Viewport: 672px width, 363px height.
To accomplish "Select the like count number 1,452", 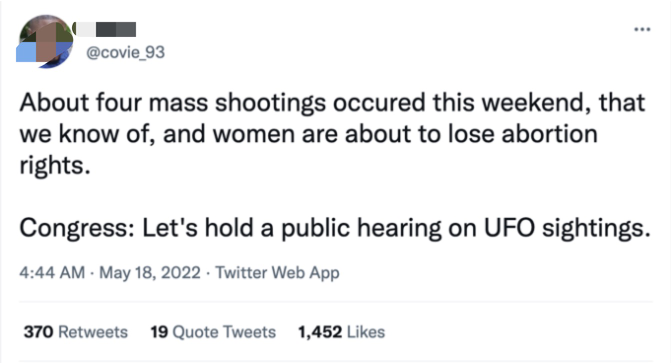I will (320, 332).
